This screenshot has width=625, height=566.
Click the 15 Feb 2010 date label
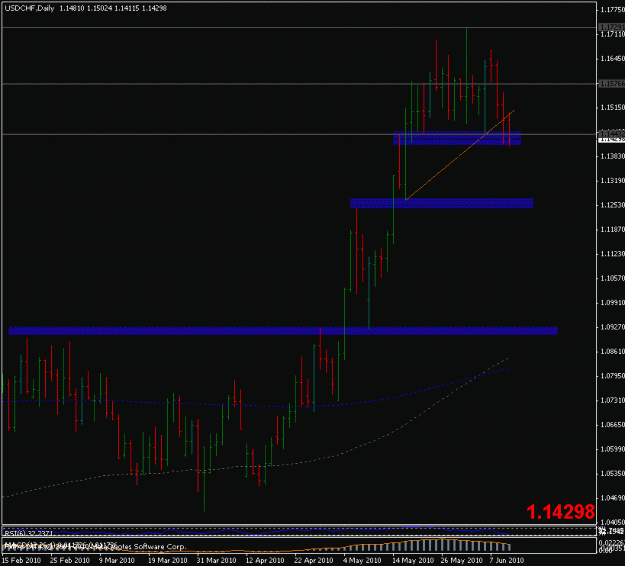[x=22, y=560]
